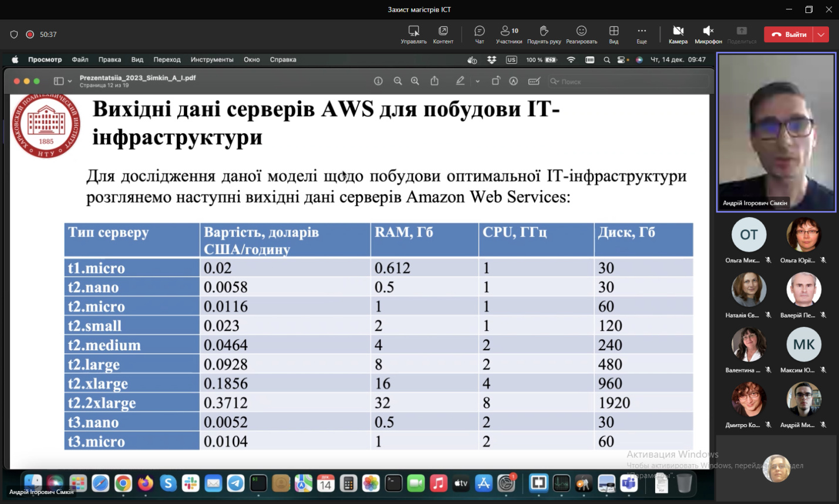Open Slack from the Dock
Image resolution: width=839 pixels, height=504 pixels.
tap(190, 483)
